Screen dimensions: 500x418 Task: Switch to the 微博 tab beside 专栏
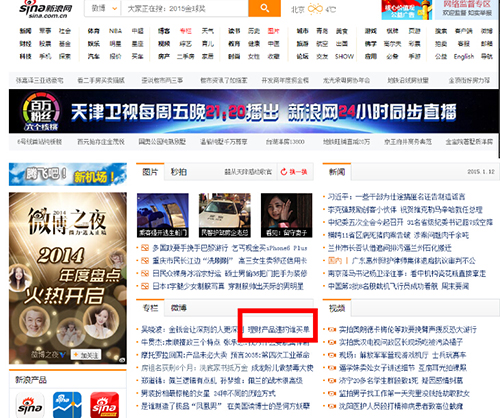click(179, 308)
